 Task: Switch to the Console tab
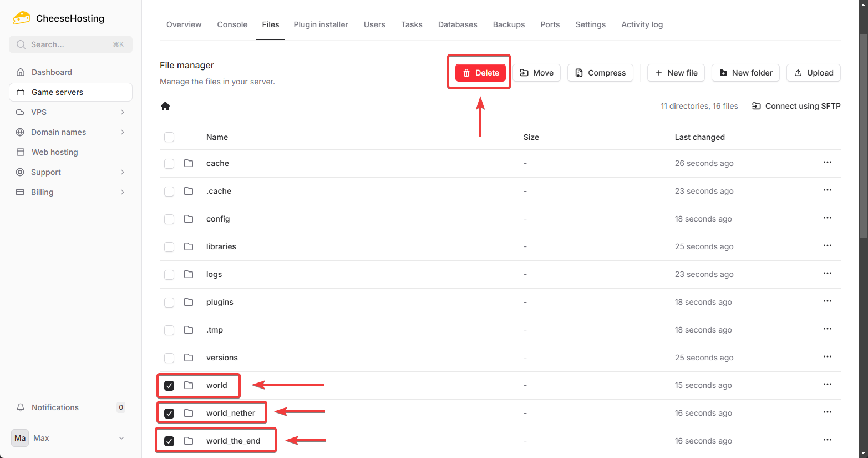point(232,24)
